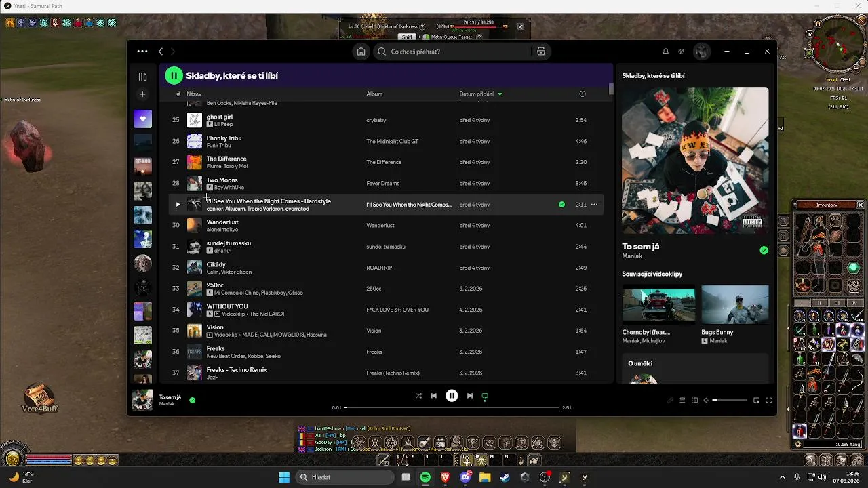This screenshot has height=488, width=868.
Task: Close the game Inventory window
Action: point(860,205)
